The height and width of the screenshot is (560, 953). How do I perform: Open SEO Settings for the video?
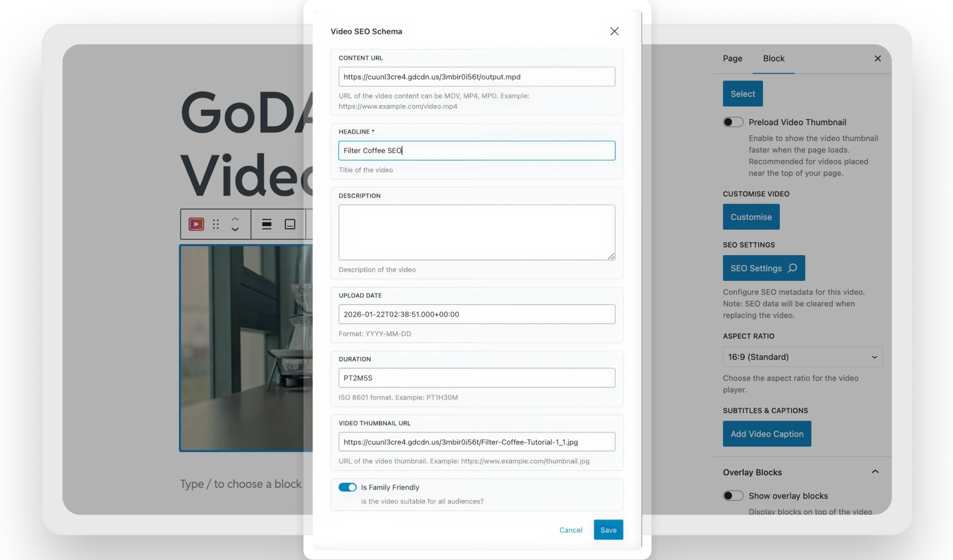tap(764, 268)
